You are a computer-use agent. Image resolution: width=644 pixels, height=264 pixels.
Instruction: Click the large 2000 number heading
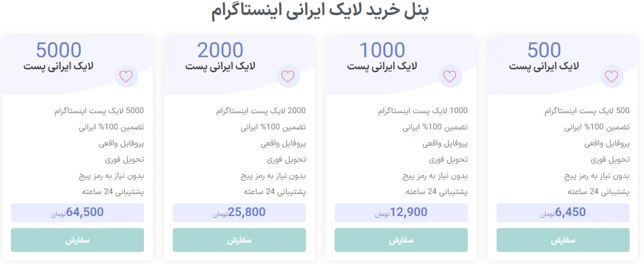pos(220,50)
